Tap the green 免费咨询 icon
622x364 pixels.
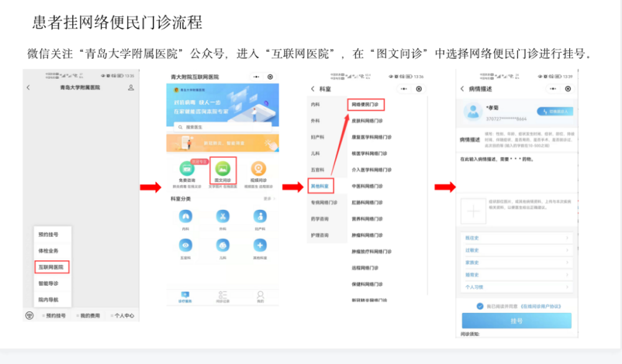(187, 169)
